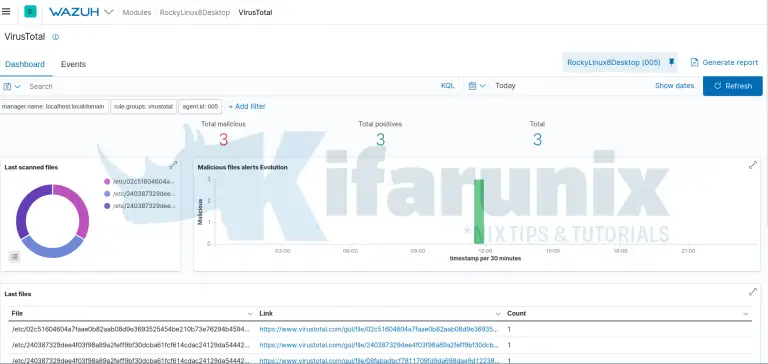Select the manager.name filter pill
Viewport: 768px width, 364px height.
(54, 106)
